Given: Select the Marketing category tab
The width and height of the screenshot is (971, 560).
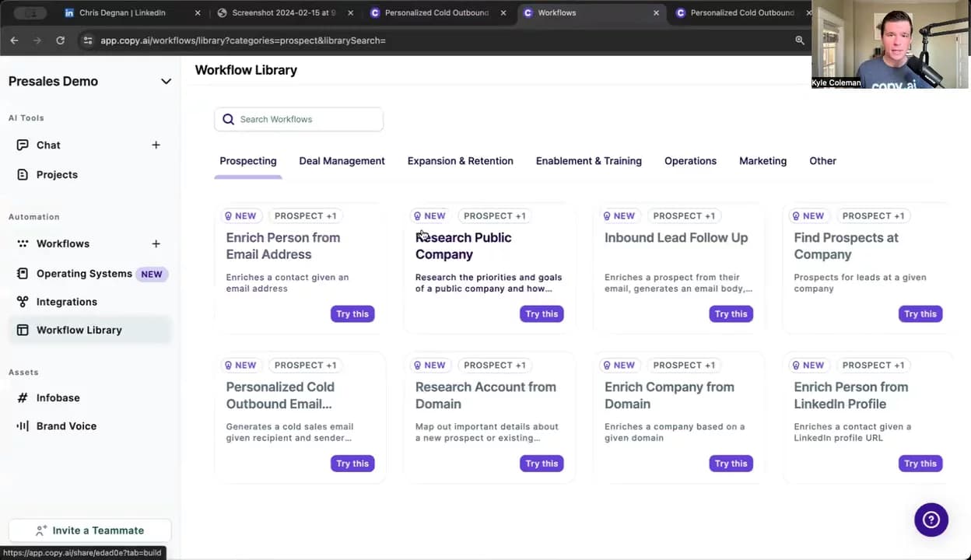Looking at the screenshot, I should [x=762, y=161].
